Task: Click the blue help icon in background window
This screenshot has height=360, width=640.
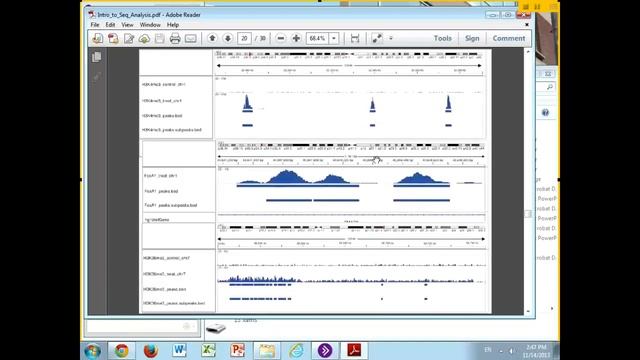Action: (x=545, y=113)
